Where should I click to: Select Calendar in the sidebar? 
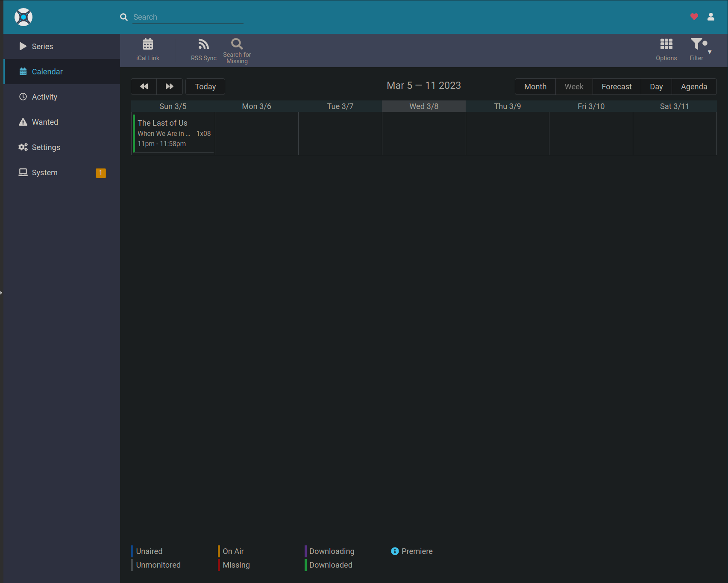pyautogui.click(x=62, y=71)
